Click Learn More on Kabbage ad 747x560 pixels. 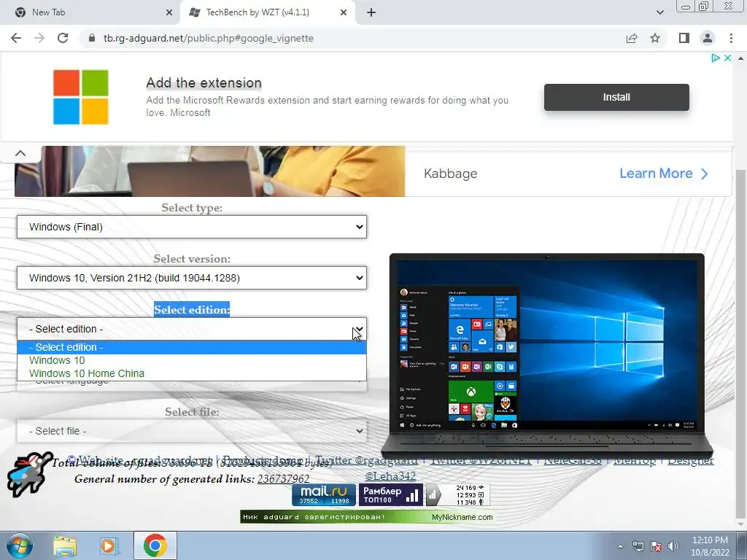point(663,174)
